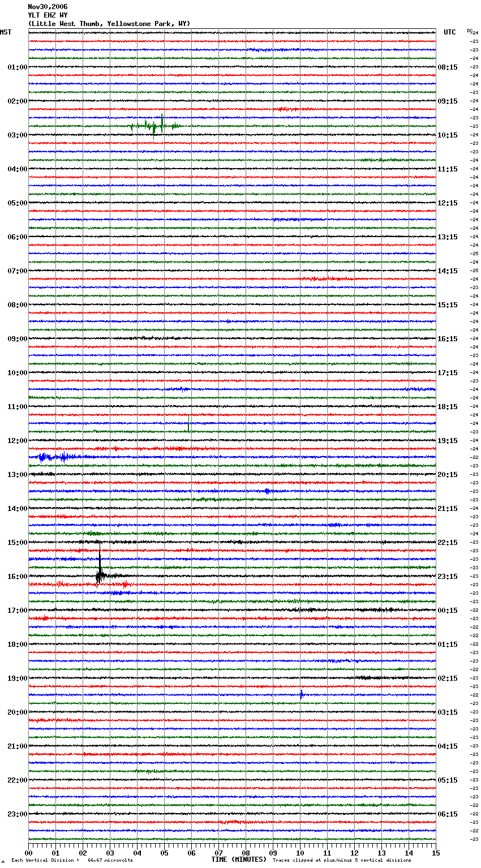This screenshot has height=868, width=481.
Task: Click the 11:15 UTC time label
Action: tap(448, 169)
